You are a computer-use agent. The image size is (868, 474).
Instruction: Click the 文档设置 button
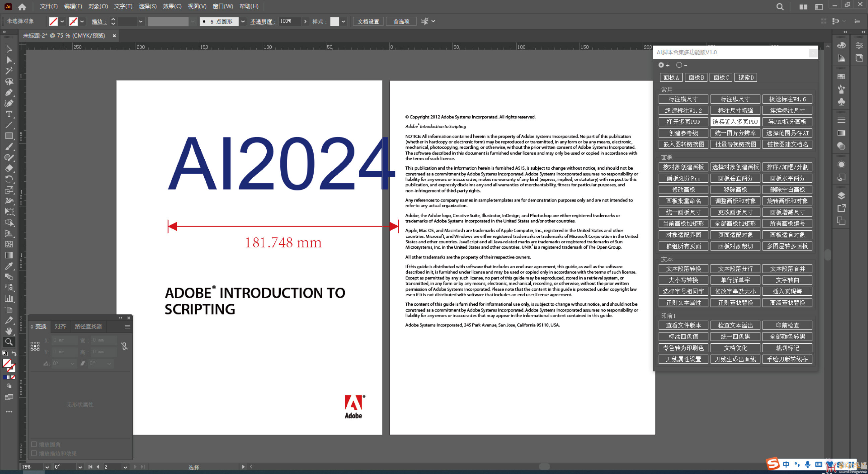click(x=368, y=21)
